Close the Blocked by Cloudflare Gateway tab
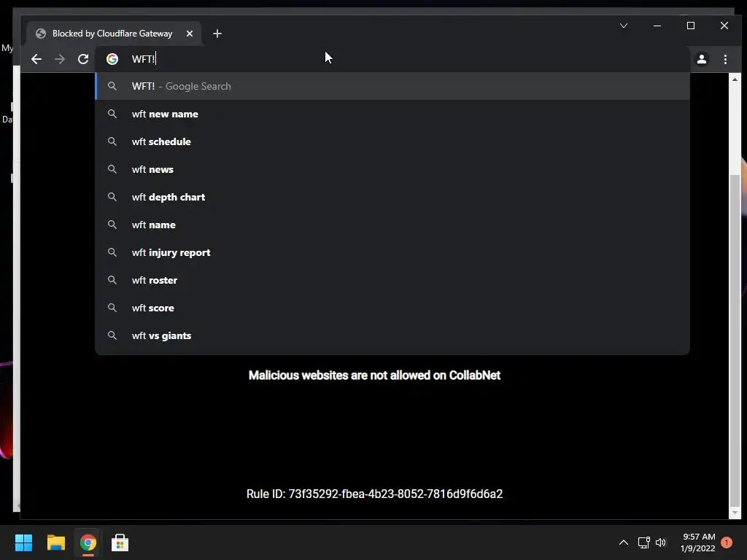Screen dimensions: 747x560 pyautogui.click(x=190, y=34)
